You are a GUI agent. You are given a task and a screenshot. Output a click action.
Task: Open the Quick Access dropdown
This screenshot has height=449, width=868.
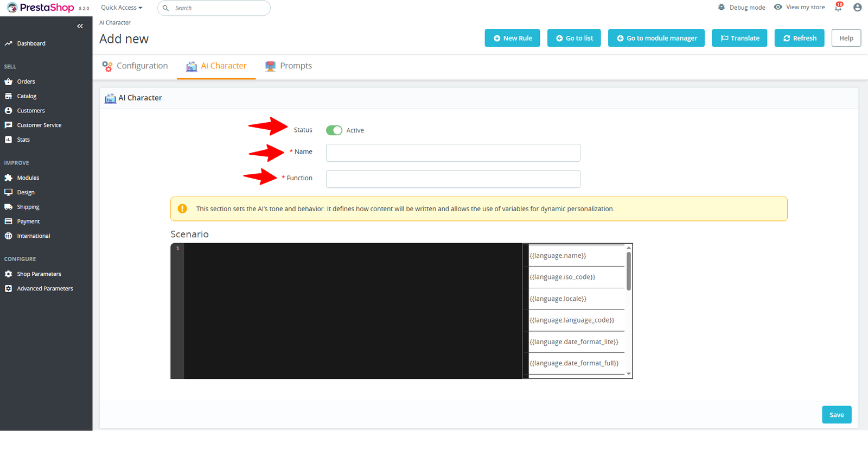click(x=122, y=8)
